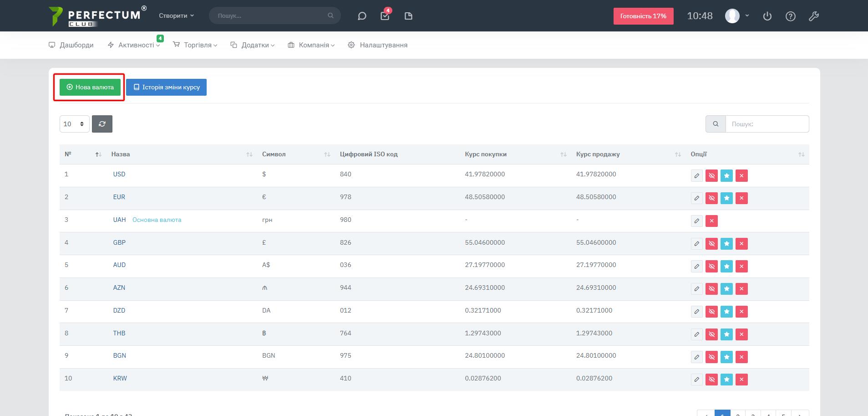Open Історія зміни курсу

pos(166,87)
